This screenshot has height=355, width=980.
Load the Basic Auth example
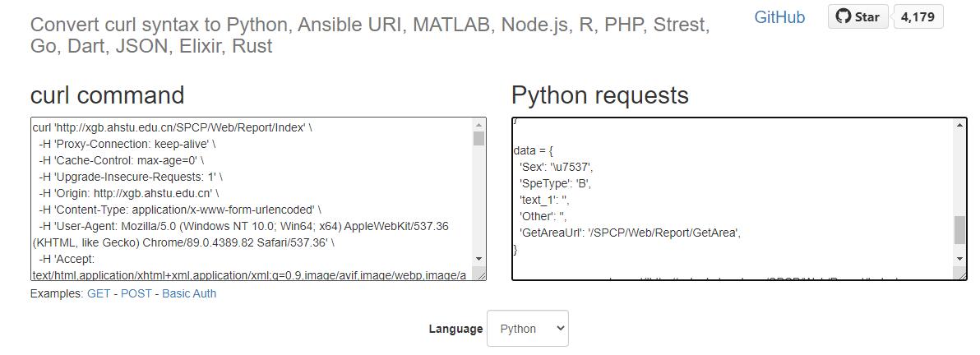pos(189,293)
